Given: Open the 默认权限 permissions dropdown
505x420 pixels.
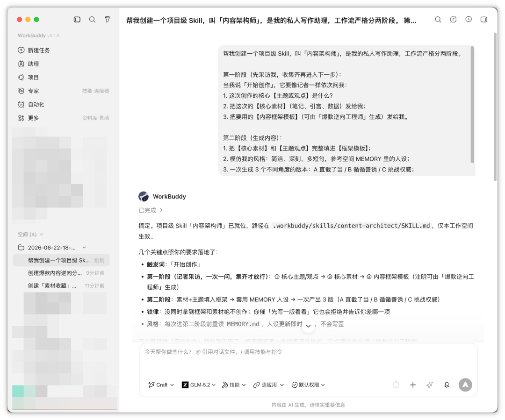Looking at the screenshot, I should click(x=308, y=385).
